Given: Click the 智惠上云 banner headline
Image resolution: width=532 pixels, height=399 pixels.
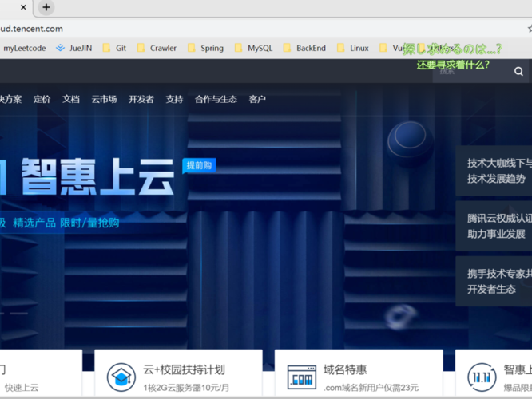Looking at the screenshot, I should [98, 176].
